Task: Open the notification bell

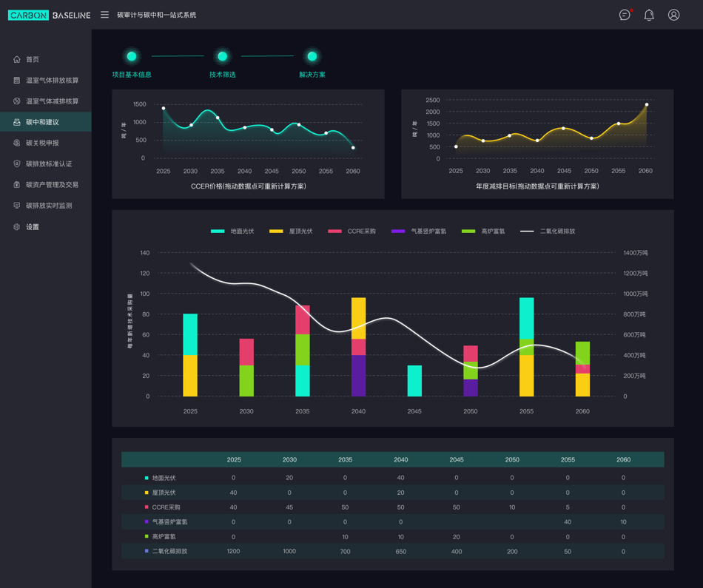Action: coord(649,15)
